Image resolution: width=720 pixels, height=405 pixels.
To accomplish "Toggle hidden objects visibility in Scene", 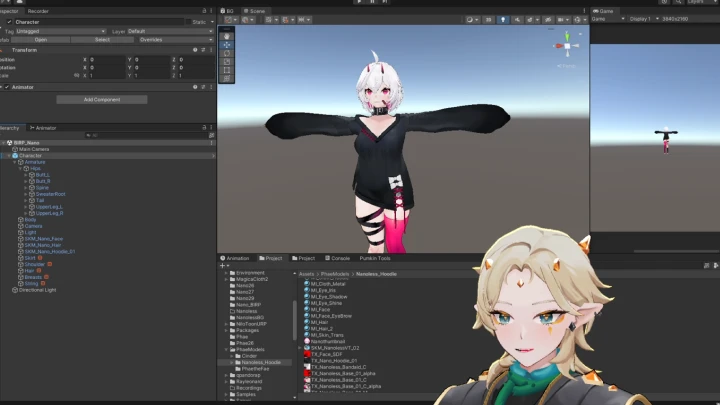I will click(548, 20).
